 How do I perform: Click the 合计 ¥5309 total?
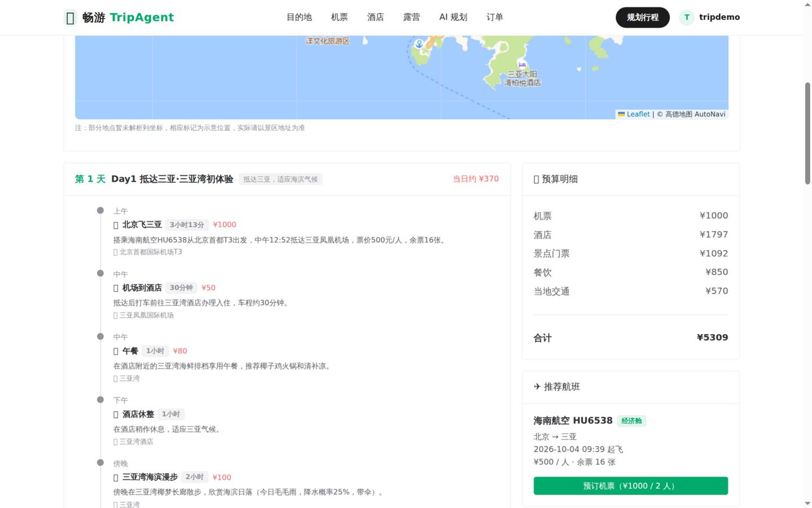tap(630, 338)
